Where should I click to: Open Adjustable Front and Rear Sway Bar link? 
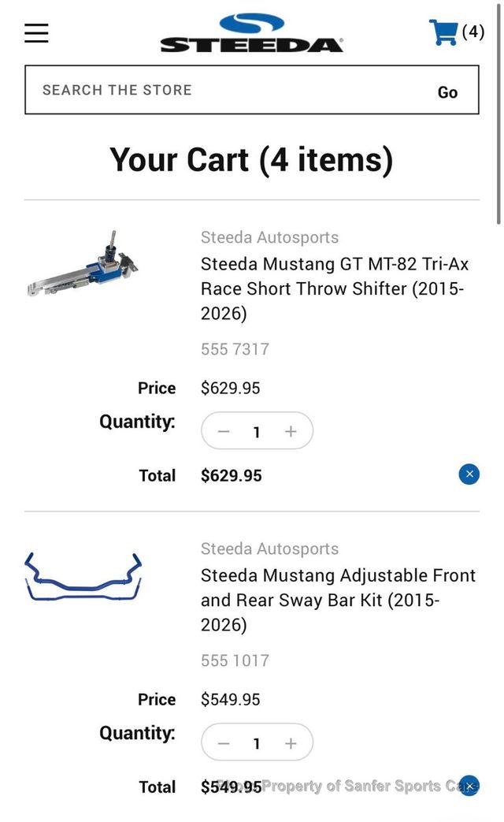pos(338,600)
